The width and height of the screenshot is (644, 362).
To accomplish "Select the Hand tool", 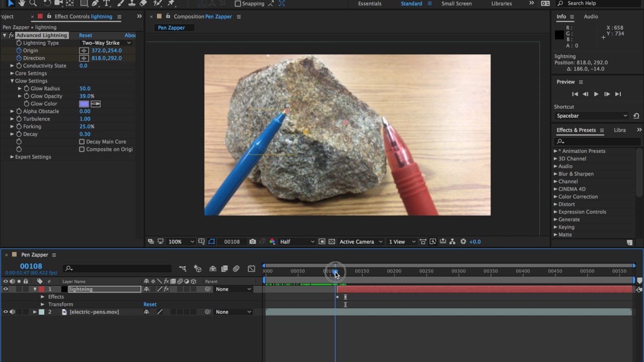I will (x=22, y=3).
